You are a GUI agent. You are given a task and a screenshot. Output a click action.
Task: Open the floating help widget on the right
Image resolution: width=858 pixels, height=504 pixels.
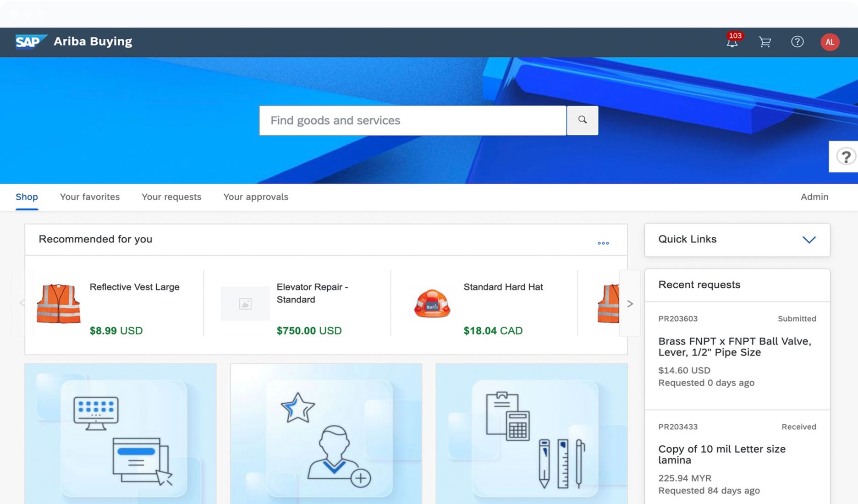[x=846, y=157]
